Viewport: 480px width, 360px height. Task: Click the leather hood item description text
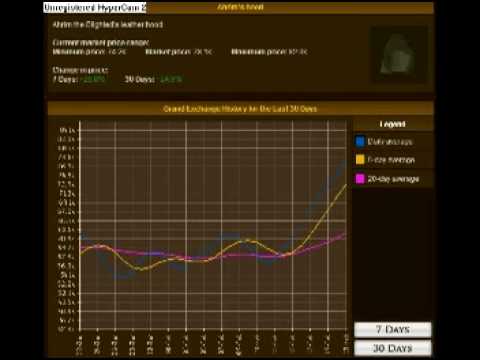(x=108, y=25)
